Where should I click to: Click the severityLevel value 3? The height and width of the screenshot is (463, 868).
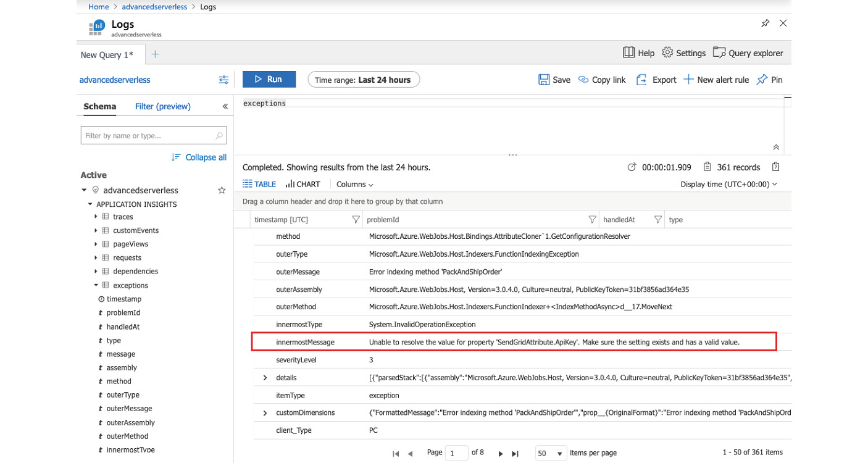(x=371, y=360)
